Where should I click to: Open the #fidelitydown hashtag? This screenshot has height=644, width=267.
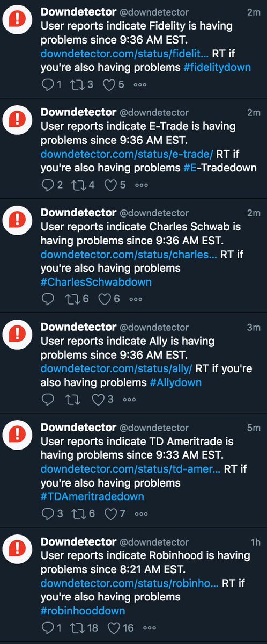217,67
